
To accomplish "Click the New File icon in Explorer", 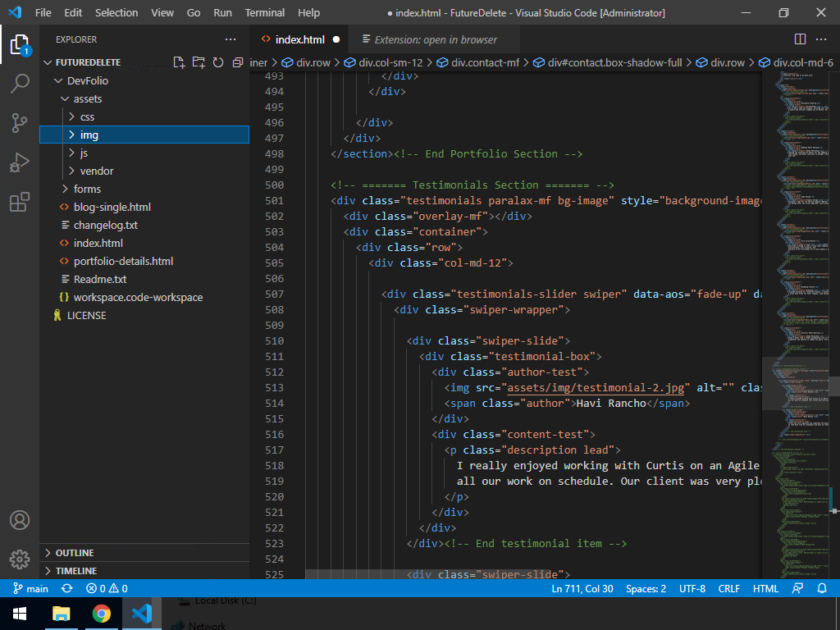I will tap(179, 62).
